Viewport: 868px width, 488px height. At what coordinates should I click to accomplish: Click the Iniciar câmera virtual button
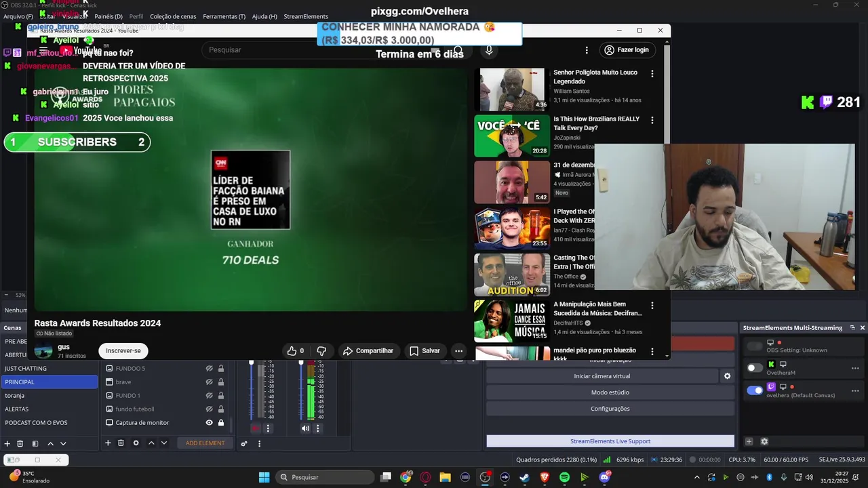coord(602,376)
